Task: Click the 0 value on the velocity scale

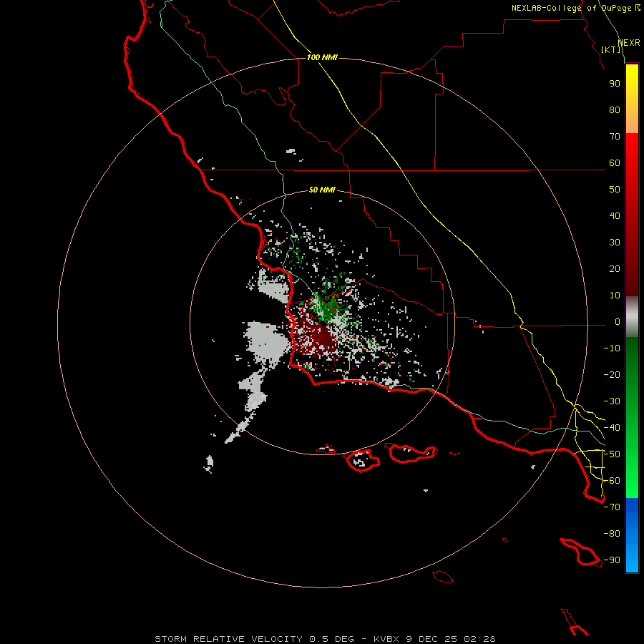Action: coord(618,322)
